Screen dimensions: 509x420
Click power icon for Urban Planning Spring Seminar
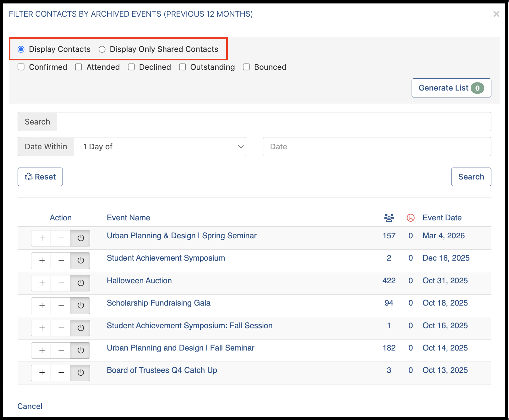click(x=80, y=238)
